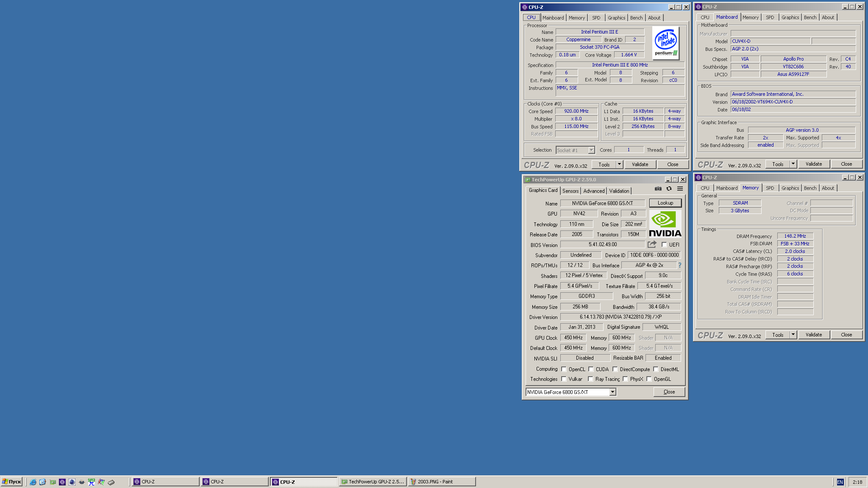Open the Outlook Express Quick Launch icon
Viewport: 868px width, 488px height.
tap(43, 482)
